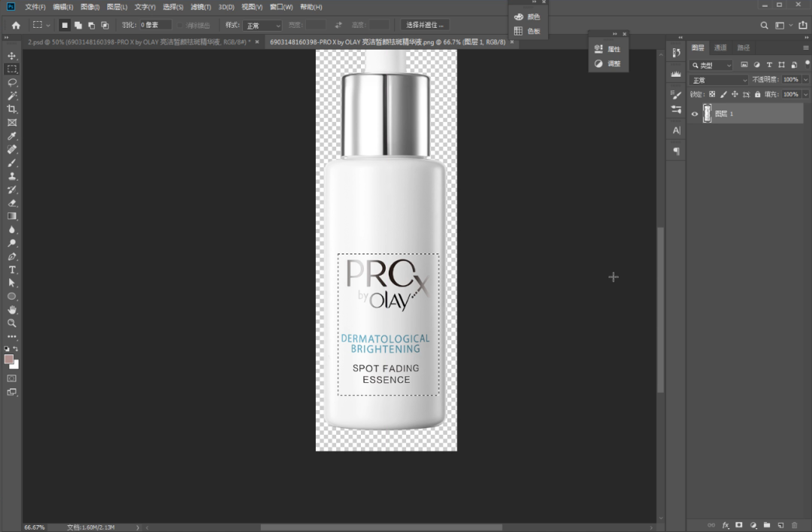This screenshot has height=532, width=812.
Task: Open 调整 adjustments panel
Action: [608, 63]
